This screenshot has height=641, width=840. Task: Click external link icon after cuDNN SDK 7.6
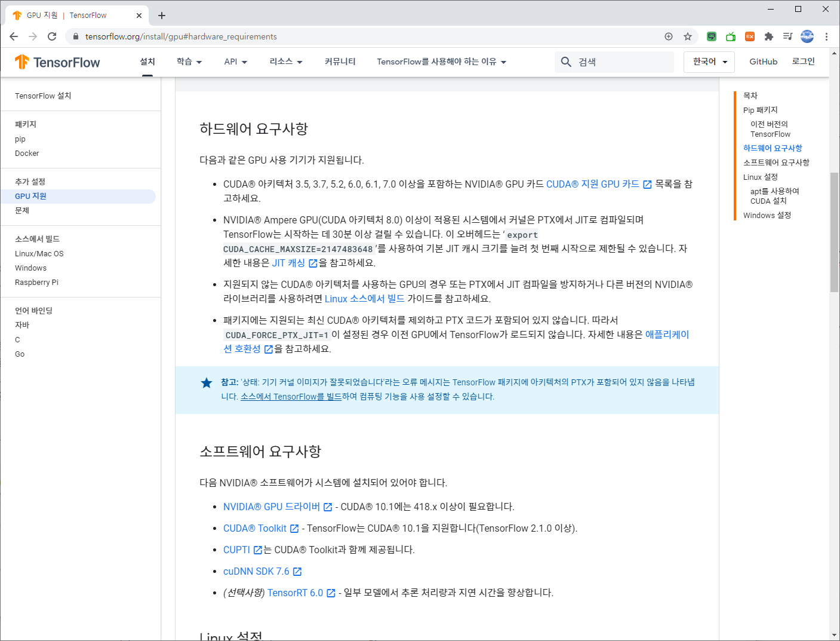point(297,572)
